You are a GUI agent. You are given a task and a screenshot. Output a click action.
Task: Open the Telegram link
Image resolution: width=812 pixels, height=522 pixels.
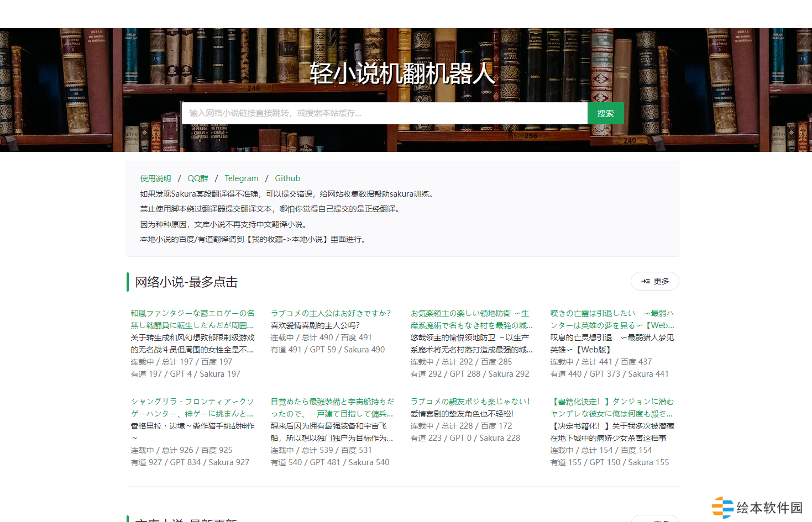[241, 178]
